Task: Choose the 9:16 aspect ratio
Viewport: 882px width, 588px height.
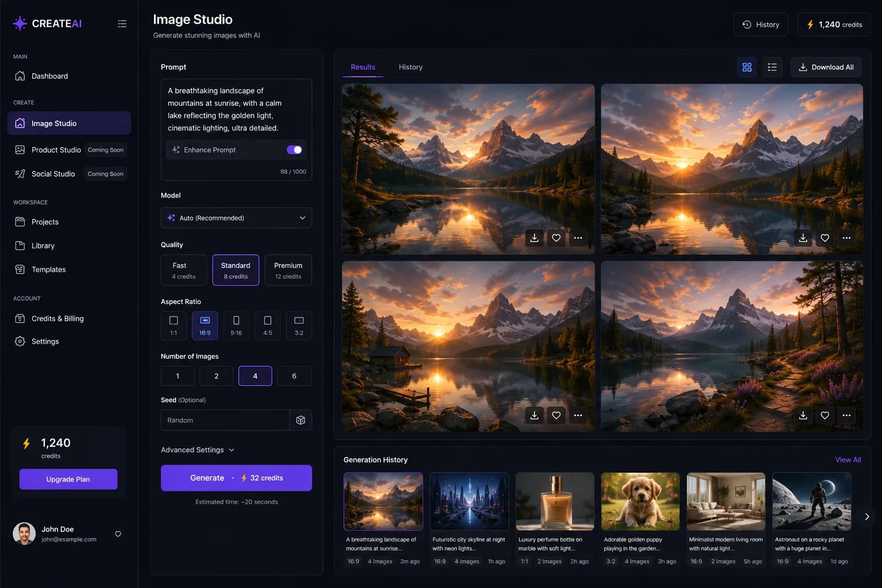Action: coord(236,326)
